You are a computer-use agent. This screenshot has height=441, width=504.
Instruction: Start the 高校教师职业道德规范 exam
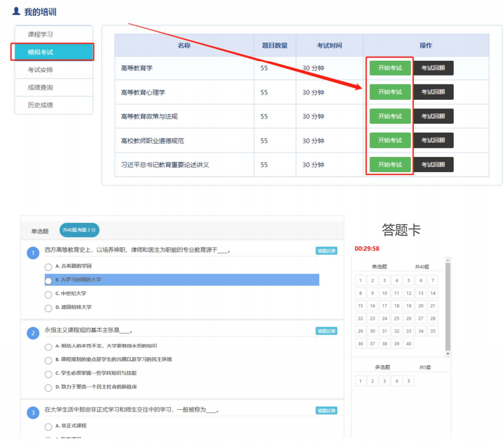click(x=389, y=140)
